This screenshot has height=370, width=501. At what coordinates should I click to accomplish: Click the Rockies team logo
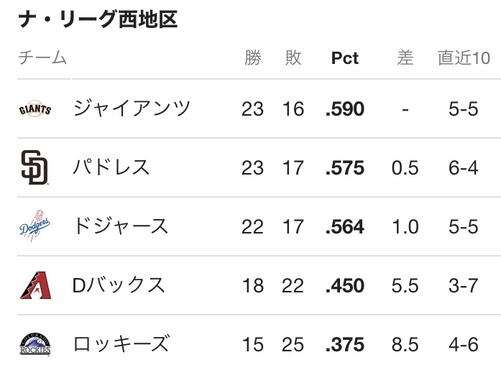(x=35, y=344)
